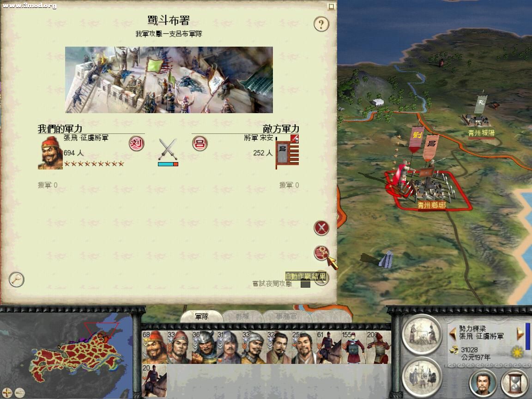Click the 青州 城陽 city label
The width and height of the screenshot is (532, 399).
click(481, 133)
